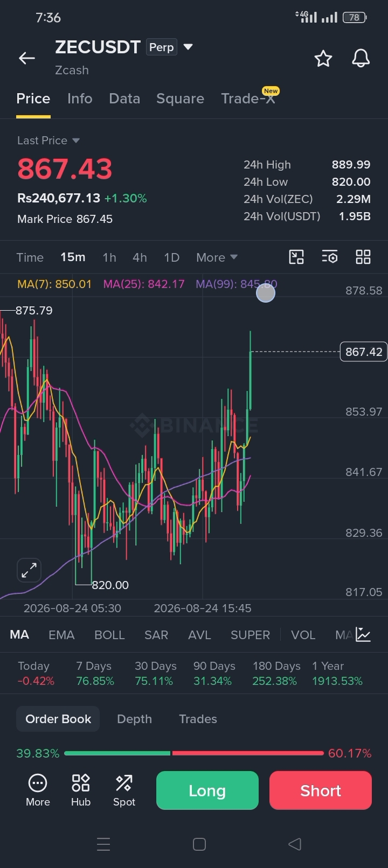
Task: Tap Android home button
Action: [x=199, y=844]
